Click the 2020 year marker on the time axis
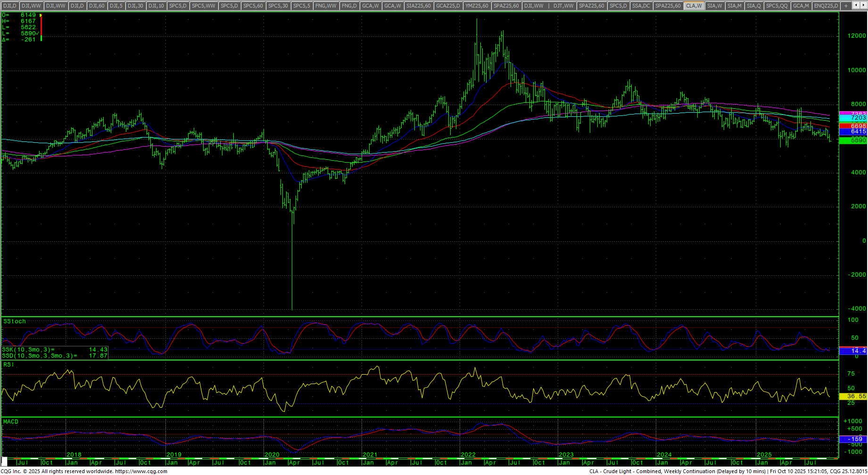 [272, 455]
